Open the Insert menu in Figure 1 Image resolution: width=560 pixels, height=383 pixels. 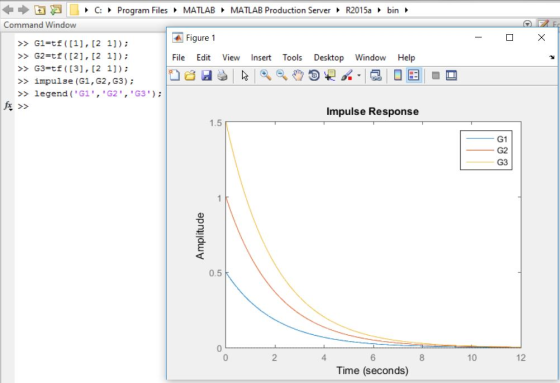(261, 58)
